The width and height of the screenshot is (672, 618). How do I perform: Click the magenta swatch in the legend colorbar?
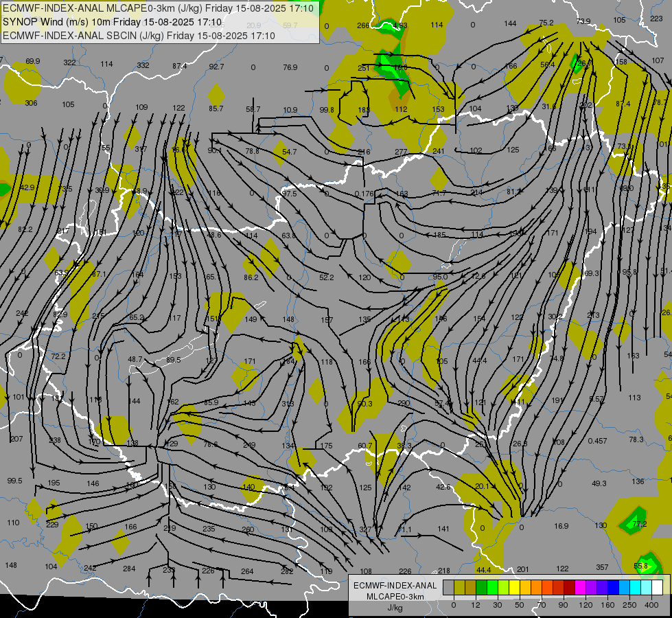(x=581, y=587)
